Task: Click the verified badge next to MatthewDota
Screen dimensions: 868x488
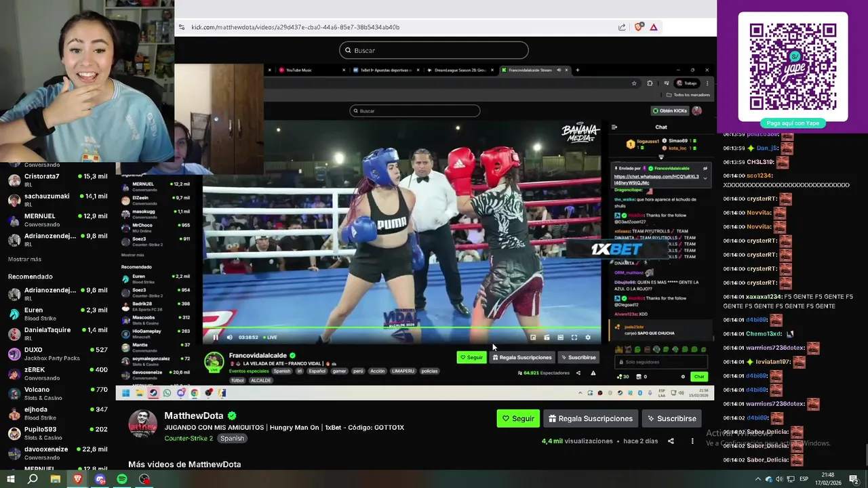Action: pyautogui.click(x=232, y=415)
